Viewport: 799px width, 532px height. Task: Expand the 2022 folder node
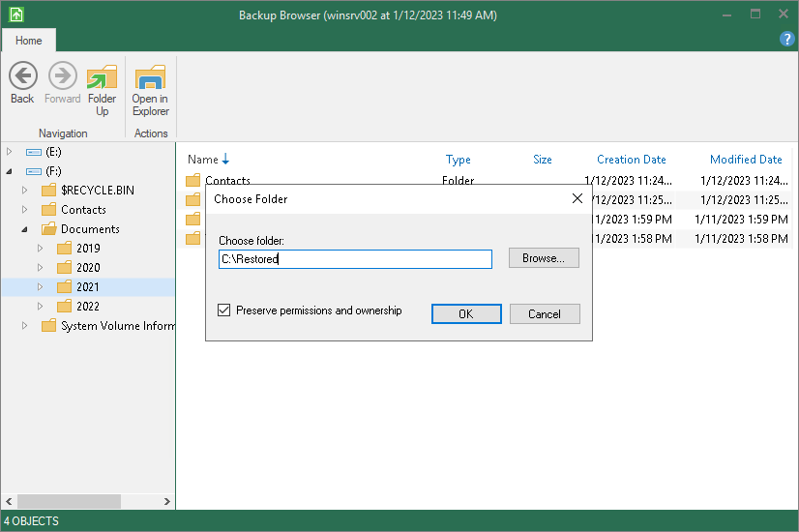click(41, 307)
